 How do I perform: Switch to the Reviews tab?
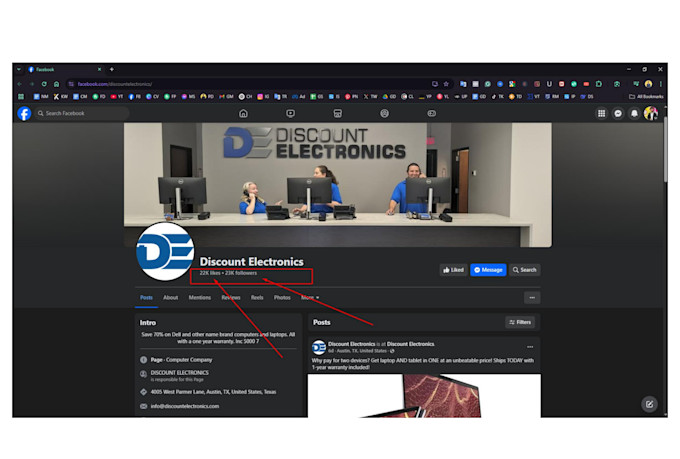pos(231,298)
